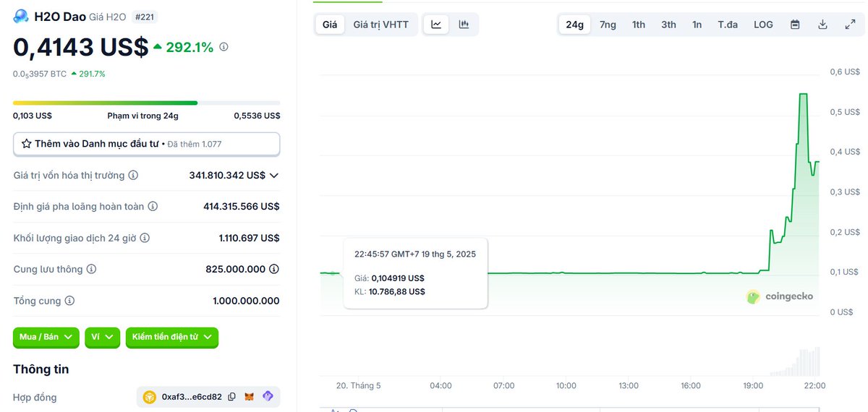Click the 1.110.697 US$ volume value
The width and height of the screenshot is (868, 412).
[x=249, y=238]
